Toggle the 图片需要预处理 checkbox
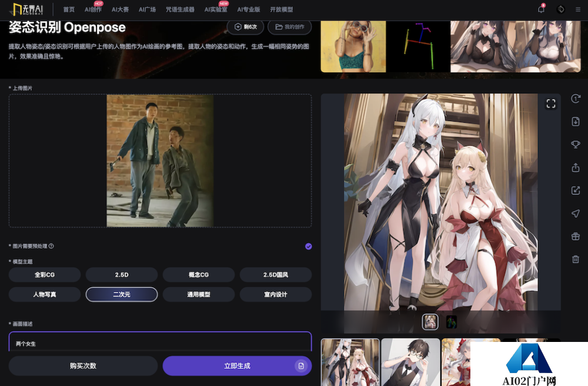The image size is (588, 386). coord(309,246)
